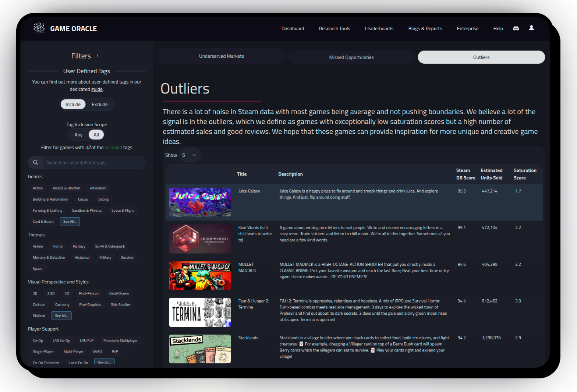Open the Discord icon link
Viewport: 577px width, 392px height.
(x=516, y=28)
